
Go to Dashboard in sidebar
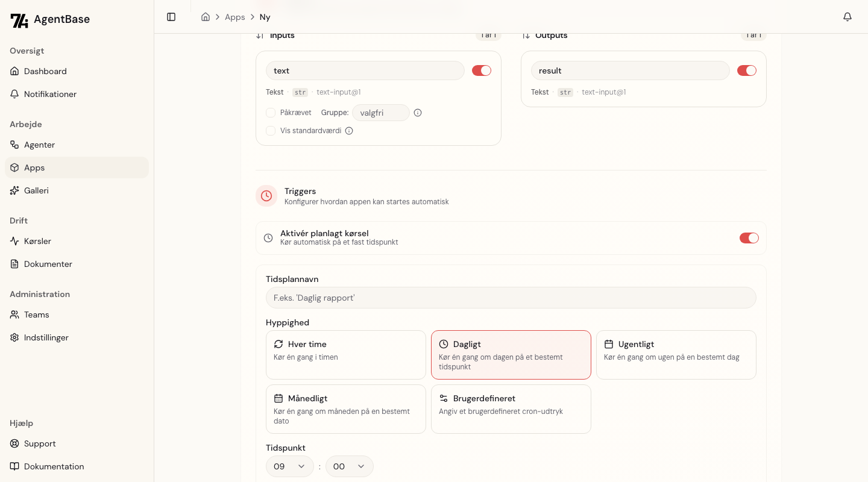[x=45, y=71]
